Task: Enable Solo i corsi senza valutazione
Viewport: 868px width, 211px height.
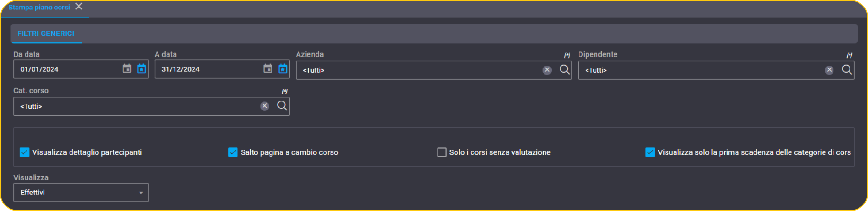Action: (x=442, y=152)
